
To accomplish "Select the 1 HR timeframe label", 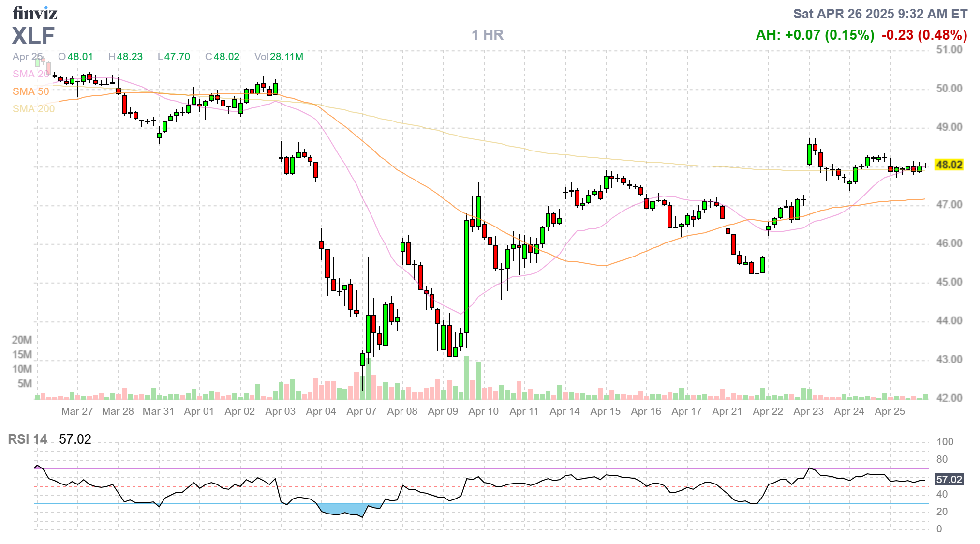I will [x=487, y=35].
